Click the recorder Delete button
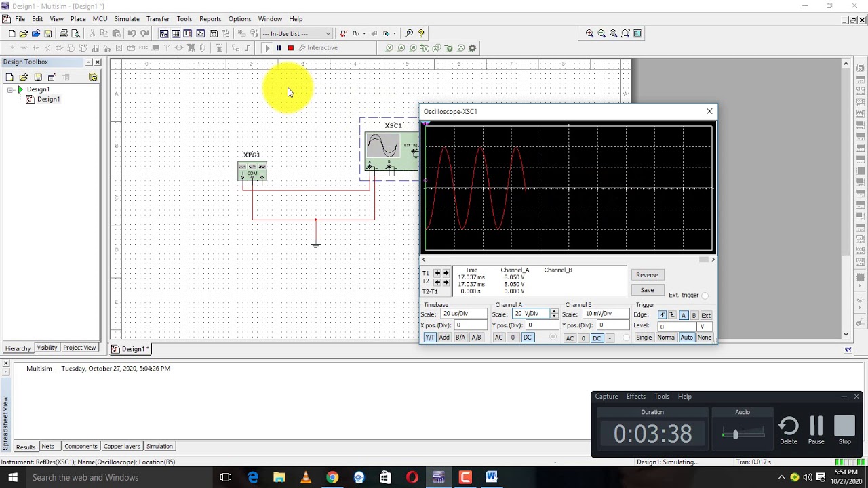The image size is (868, 488). [x=789, y=430]
